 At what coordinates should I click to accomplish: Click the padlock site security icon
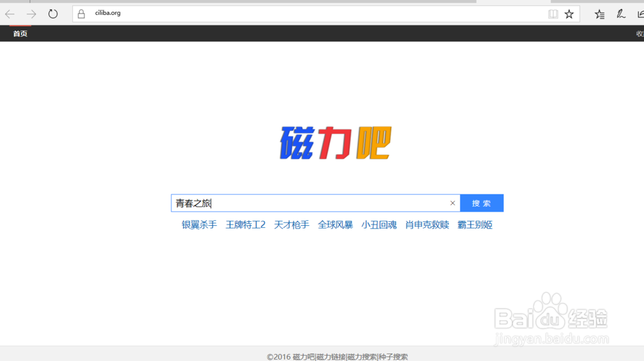[x=81, y=14]
